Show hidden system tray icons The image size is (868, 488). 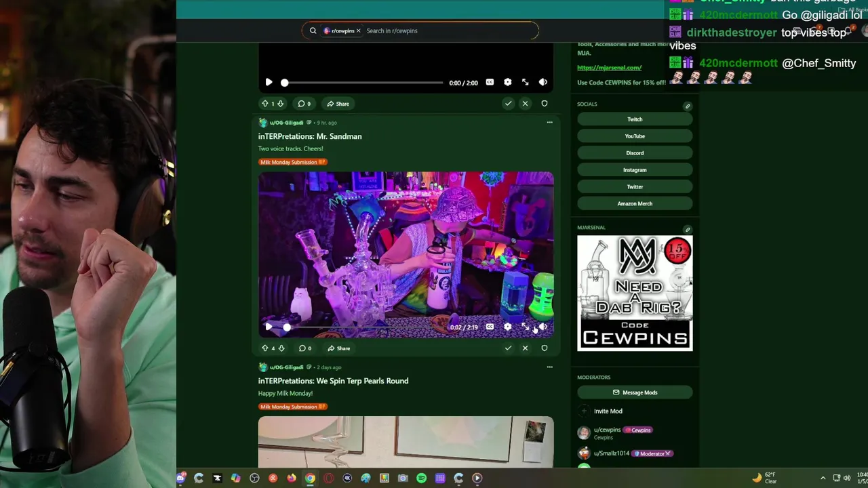point(823,478)
